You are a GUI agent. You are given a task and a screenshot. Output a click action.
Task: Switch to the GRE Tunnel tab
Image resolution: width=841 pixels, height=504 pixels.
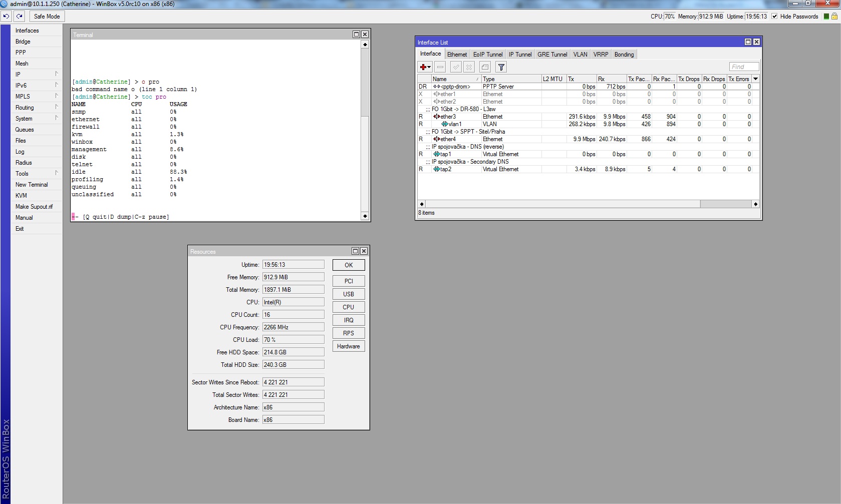552,55
